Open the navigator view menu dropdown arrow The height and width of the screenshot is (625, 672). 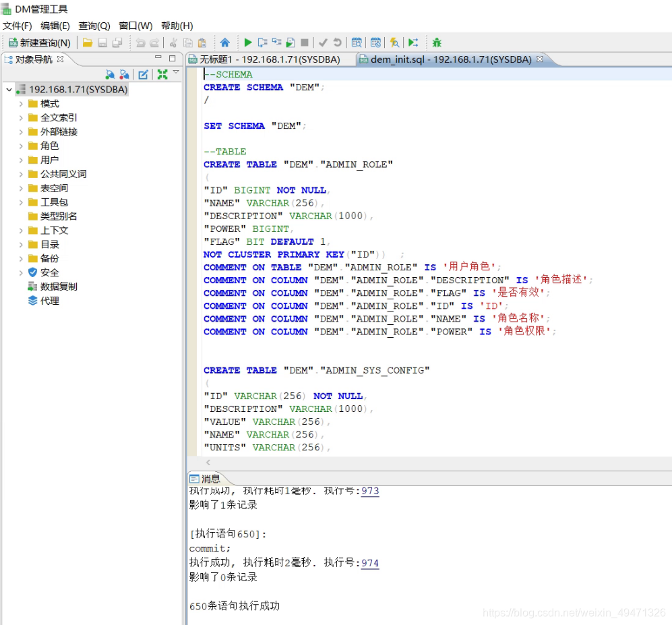coord(176,72)
